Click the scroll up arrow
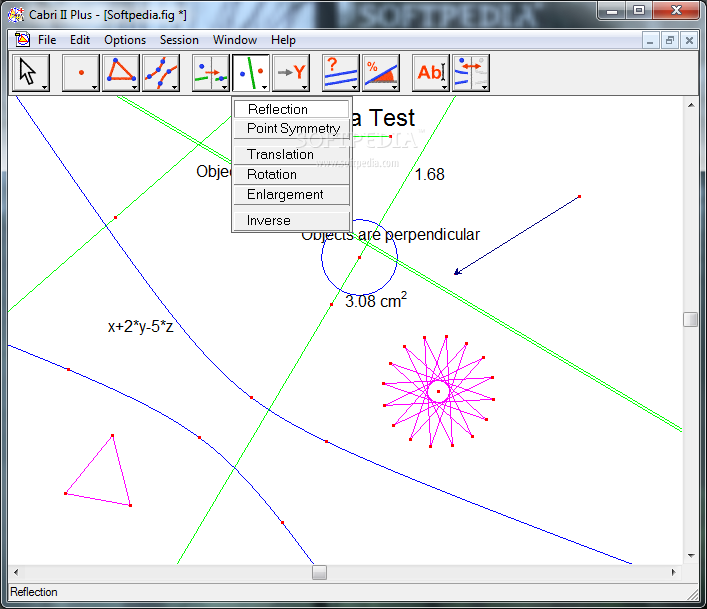707x609 pixels. point(691,105)
